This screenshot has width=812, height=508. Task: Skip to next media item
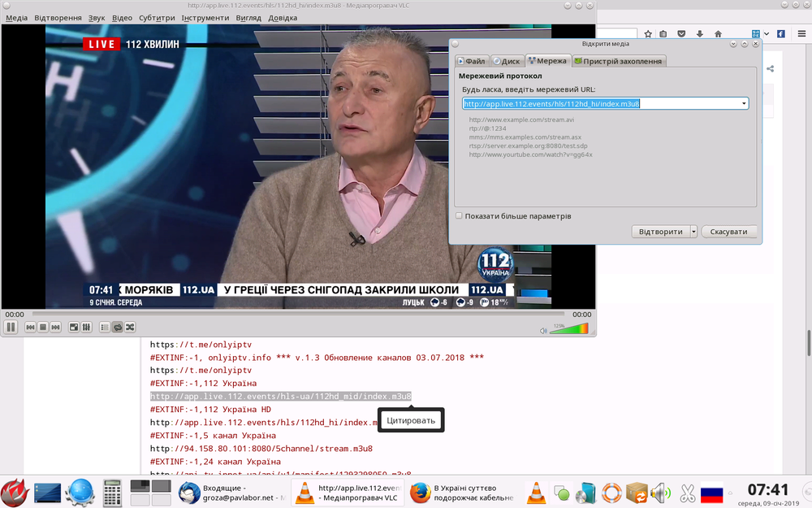point(55,327)
